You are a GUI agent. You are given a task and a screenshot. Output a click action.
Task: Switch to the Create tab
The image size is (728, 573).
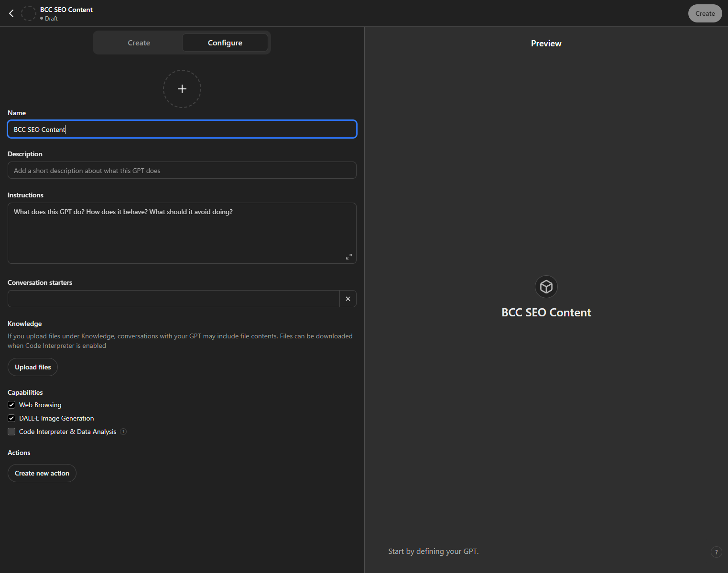pos(139,43)
